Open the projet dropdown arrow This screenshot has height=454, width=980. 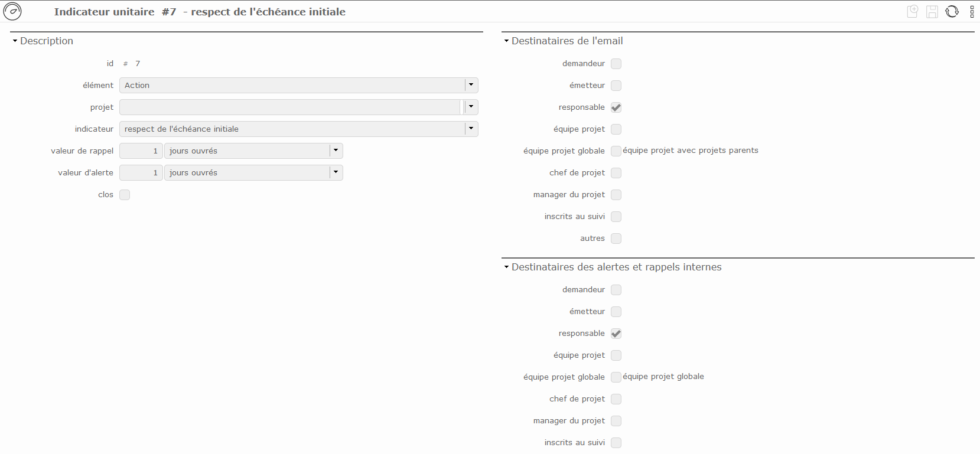(471, 107)
